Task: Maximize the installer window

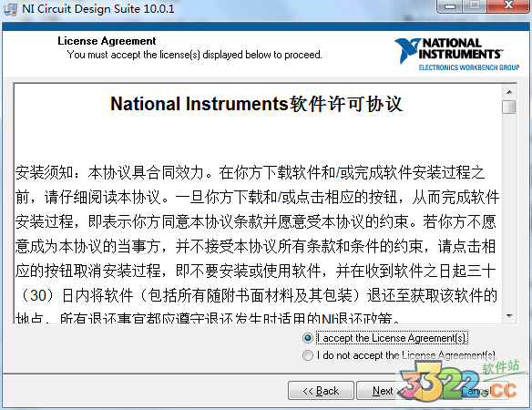Action: pyautogui.click(x=475, y=5)
